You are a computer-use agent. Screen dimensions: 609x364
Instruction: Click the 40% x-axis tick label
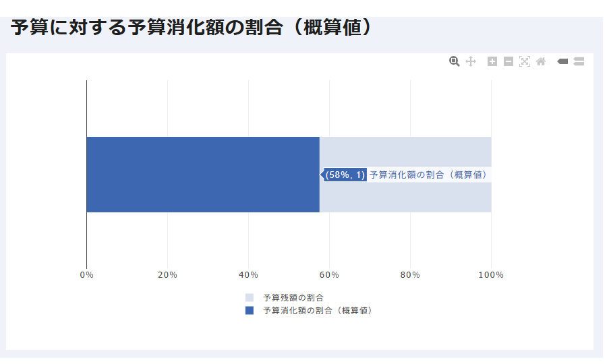248,274
